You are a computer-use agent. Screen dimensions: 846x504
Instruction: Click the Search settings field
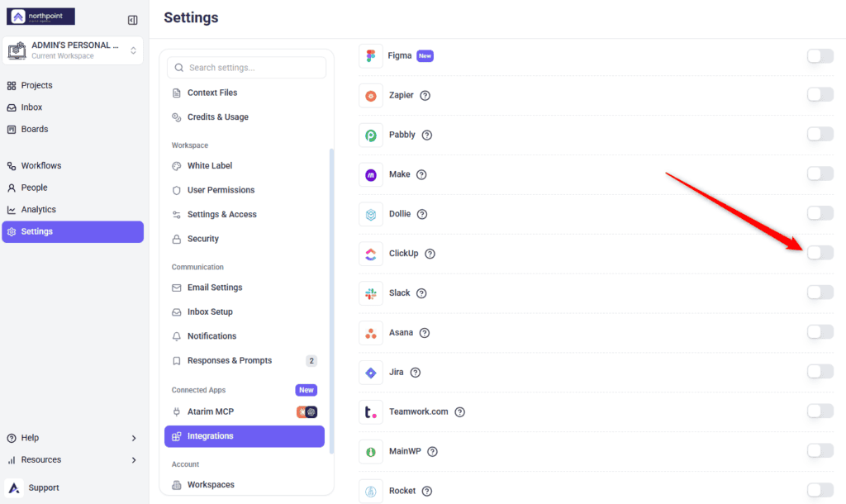point(246,68)
